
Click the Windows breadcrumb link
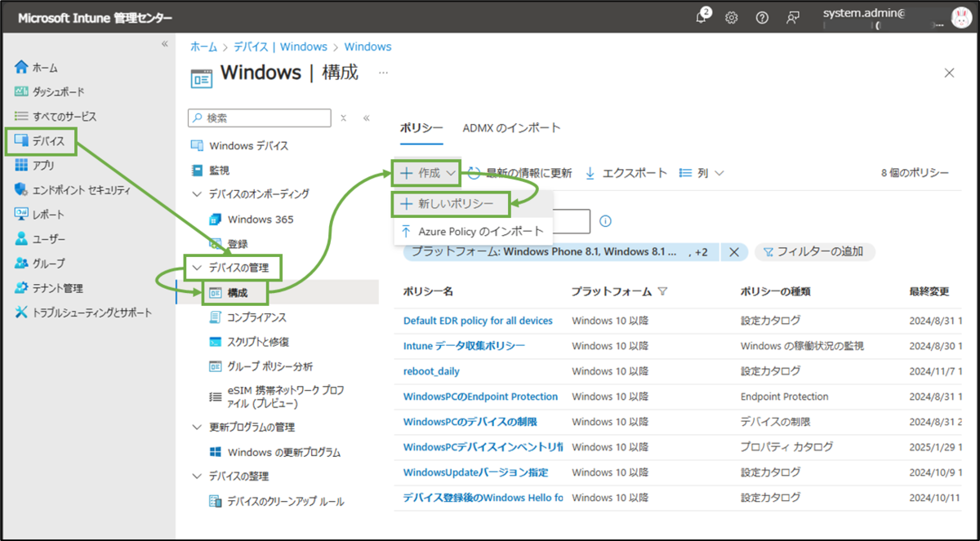pos(367,47)
